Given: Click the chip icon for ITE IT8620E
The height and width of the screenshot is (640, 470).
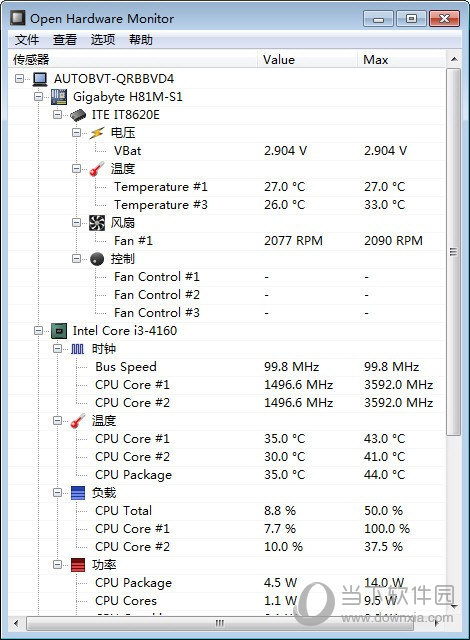Looking at the screenshot, I should [x=78, y=115].
